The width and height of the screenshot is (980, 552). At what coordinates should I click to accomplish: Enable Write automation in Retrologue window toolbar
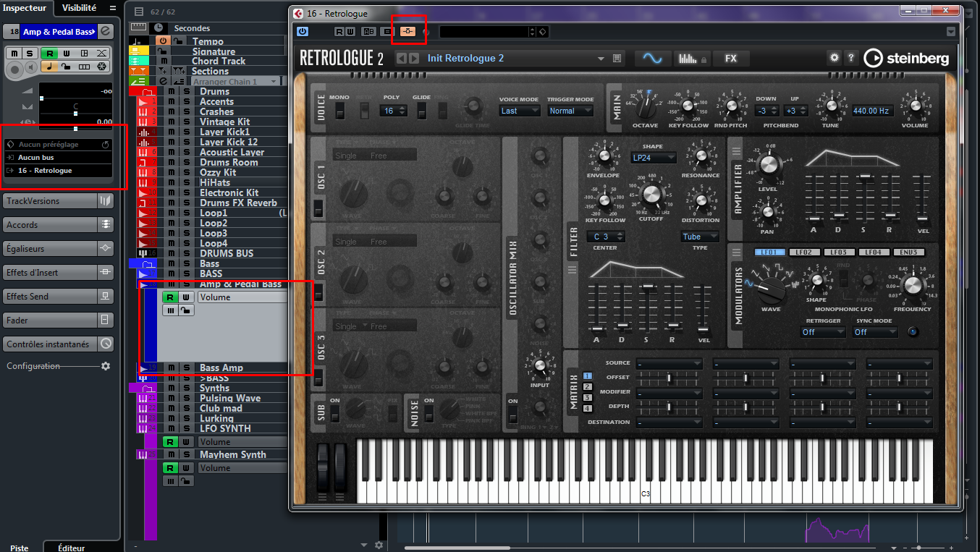[350, 32]
